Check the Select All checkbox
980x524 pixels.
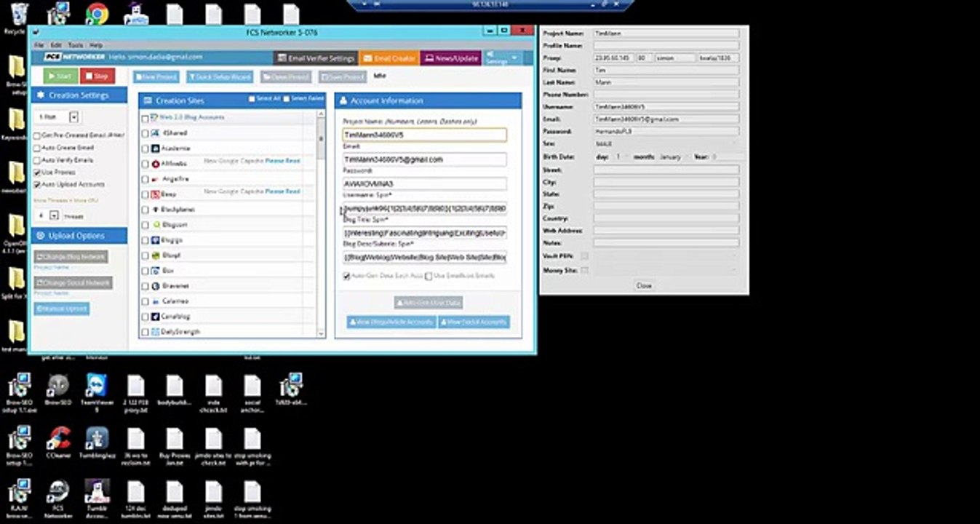pos(252,99)
